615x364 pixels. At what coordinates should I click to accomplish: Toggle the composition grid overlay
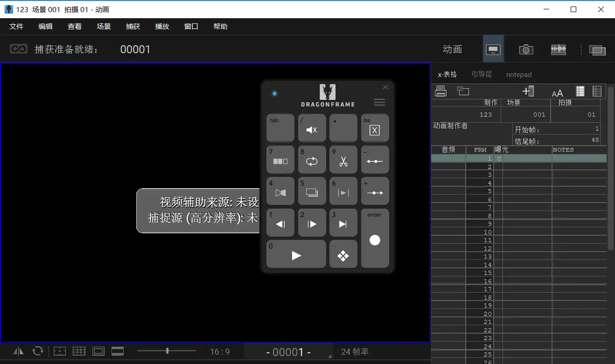(79, 351)
